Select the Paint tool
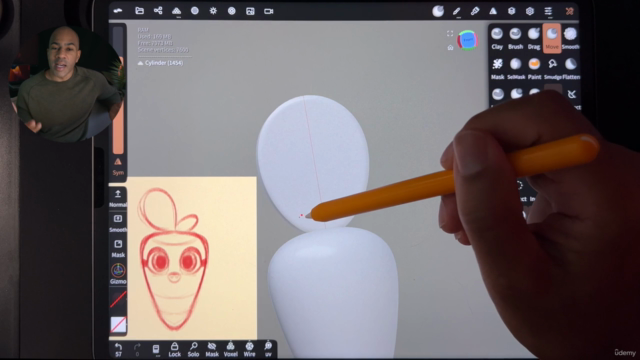This screenshot has width=640, height=360. tap(534, 68)
